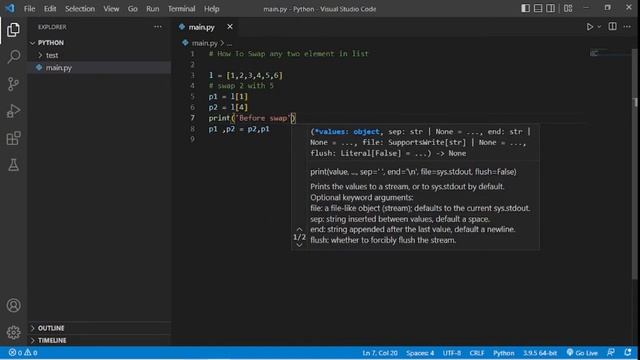This screenshot has height=360, width=640.
Task: Open the Explorer view in activity bar
Action: pyautogui.click(x=13, y=30)
